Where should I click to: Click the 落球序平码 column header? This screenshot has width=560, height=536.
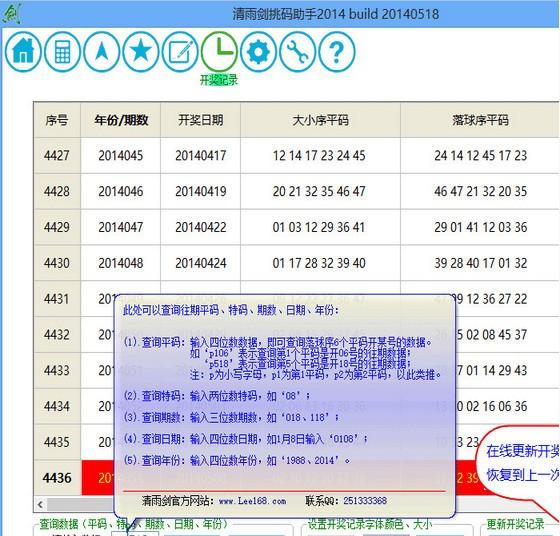(480, 120)
